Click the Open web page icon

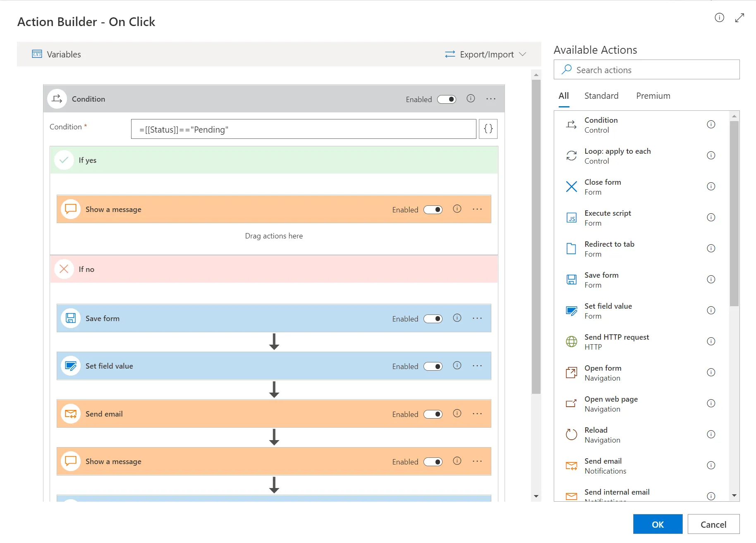click(571, 404)
